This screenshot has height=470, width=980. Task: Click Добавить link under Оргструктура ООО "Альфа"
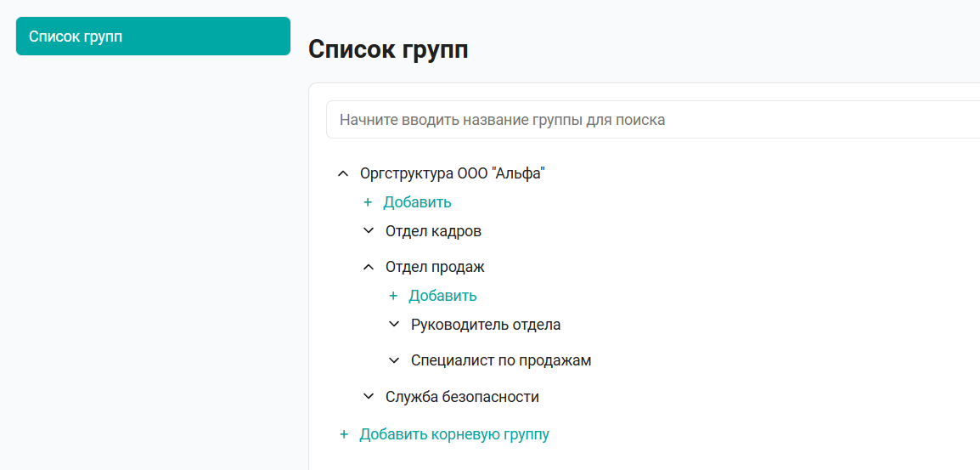click(418, 203)
